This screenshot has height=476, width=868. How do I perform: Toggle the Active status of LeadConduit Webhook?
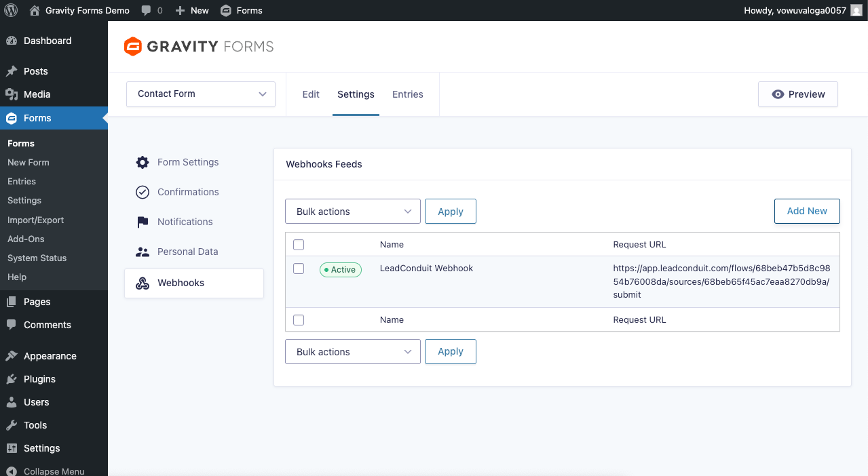pyautogui.click(x=341, y=270)
